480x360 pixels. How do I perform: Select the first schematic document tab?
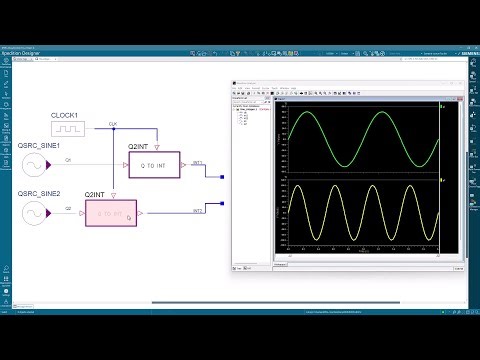(22, 59)
